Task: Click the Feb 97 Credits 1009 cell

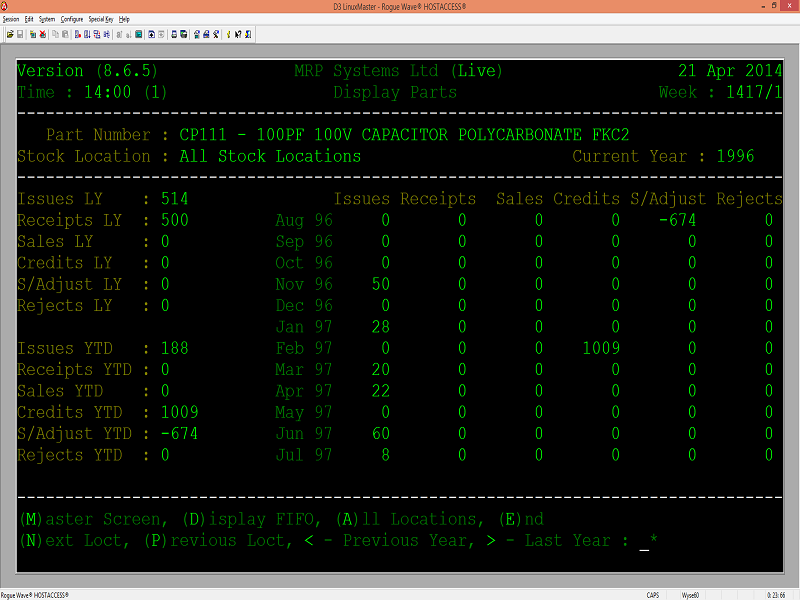Action: [x=601, y=348]
